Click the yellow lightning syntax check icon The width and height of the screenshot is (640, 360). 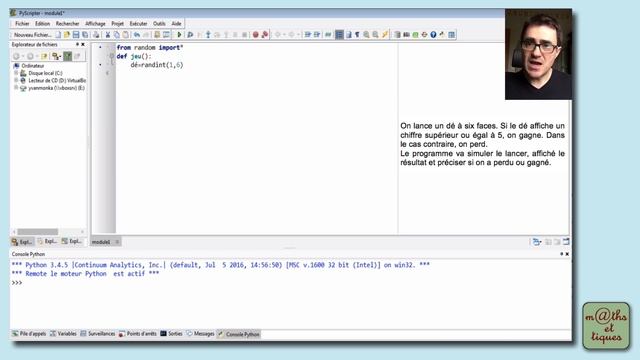(x=384, y=35)
